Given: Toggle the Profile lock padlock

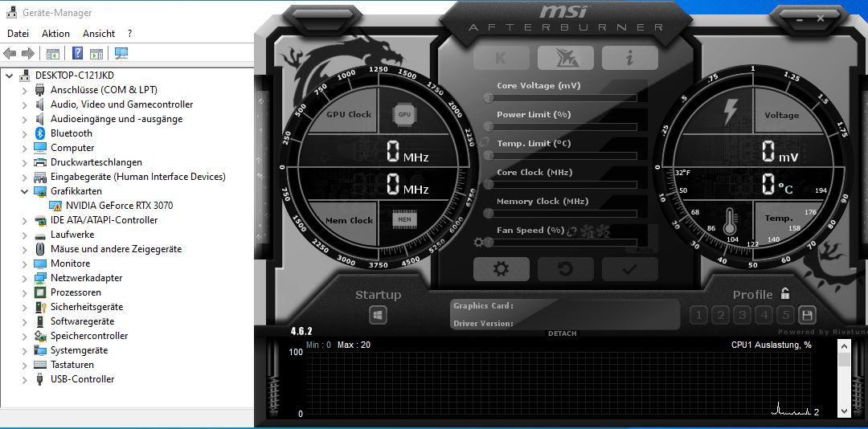Looking at the screenshot, I should (785, 293).
